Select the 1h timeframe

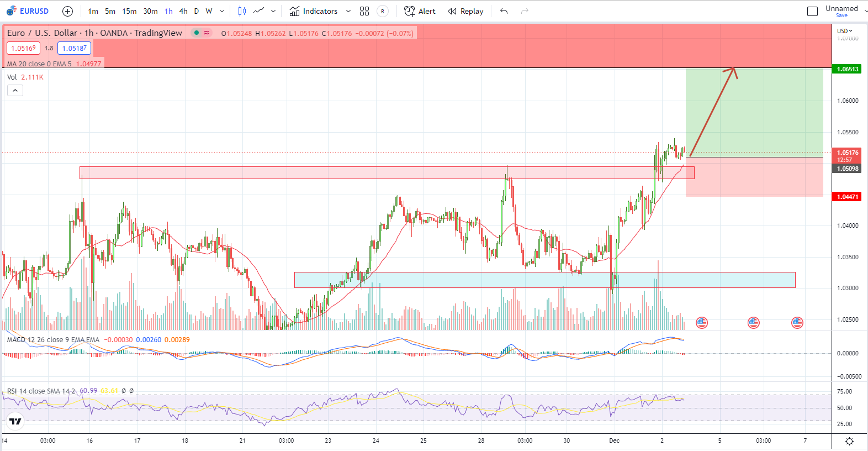tap(168, 11)
